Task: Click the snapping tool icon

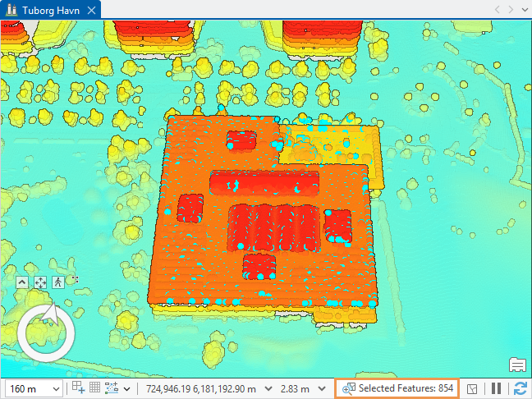Action: [79, 388]
